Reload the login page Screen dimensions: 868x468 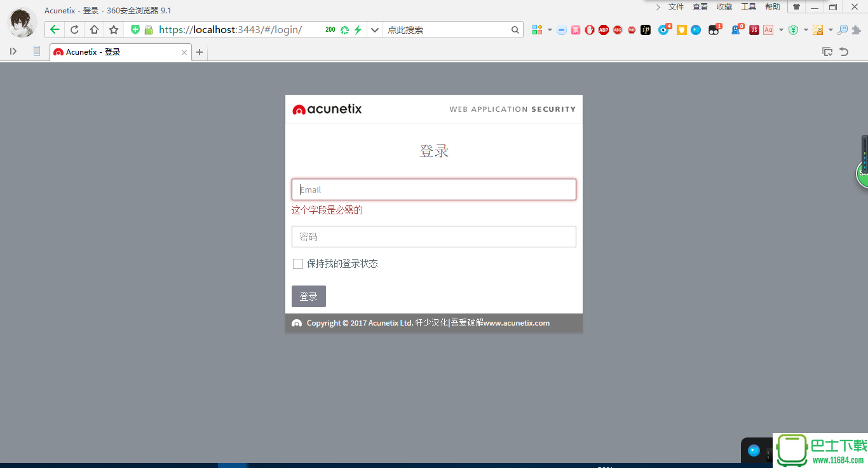tap(74, 29)
